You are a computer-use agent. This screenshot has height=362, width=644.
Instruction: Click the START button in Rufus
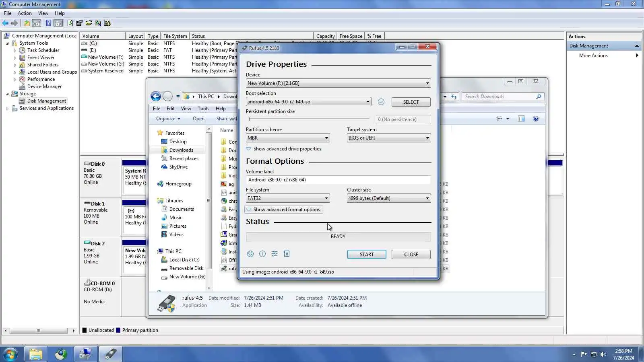[x=367, y=254]
